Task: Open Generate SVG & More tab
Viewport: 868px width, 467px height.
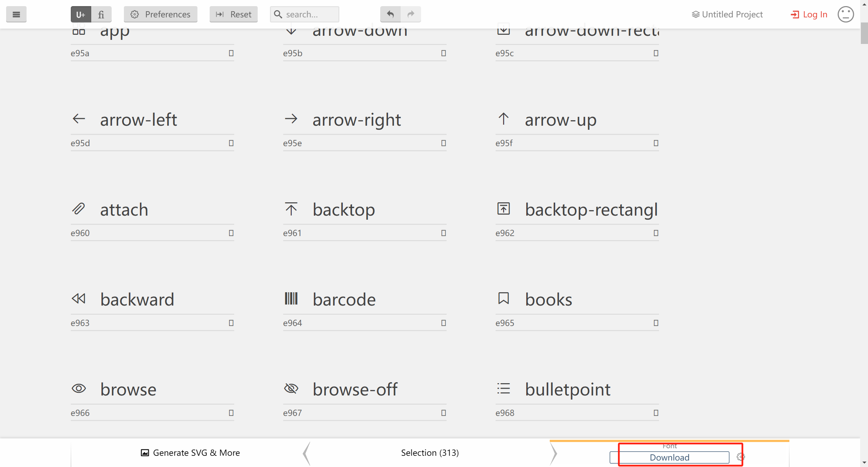Action: tap(190, 453)
